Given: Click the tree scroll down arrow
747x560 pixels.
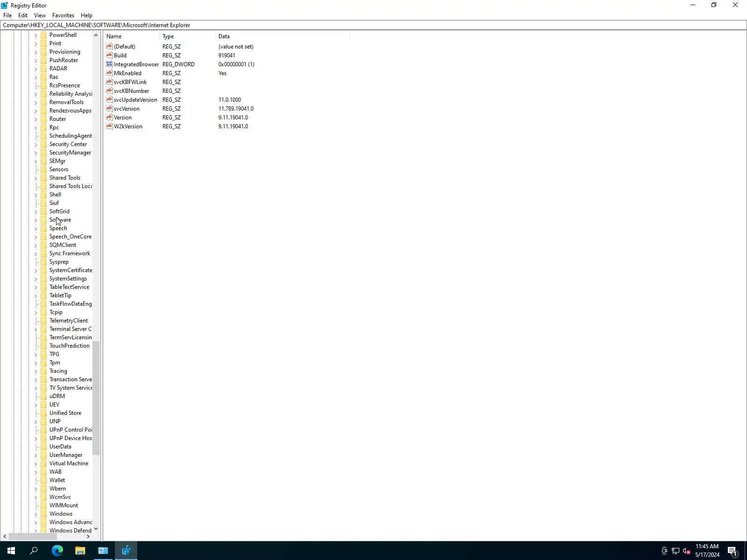Looking at the screenshot, I should (x=96, y=529).
